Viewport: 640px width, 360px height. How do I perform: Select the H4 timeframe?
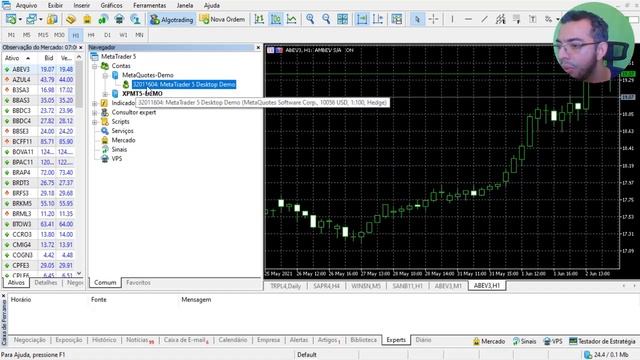click(x=91, y=35)
